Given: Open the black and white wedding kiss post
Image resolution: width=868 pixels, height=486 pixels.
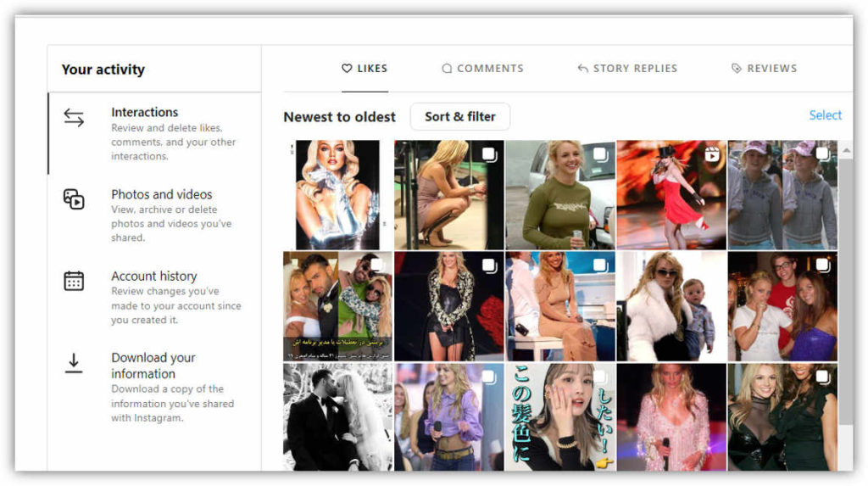Looking at the screenshot, I should tap(337, 416).
